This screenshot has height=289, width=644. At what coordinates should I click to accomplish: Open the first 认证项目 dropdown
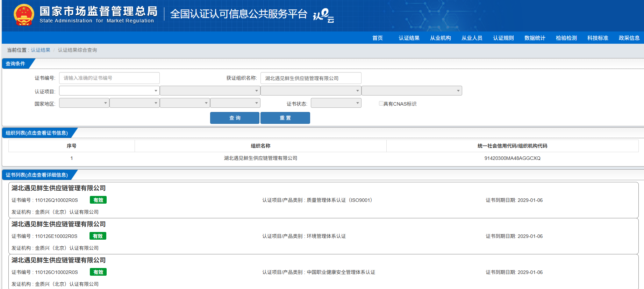109,91
